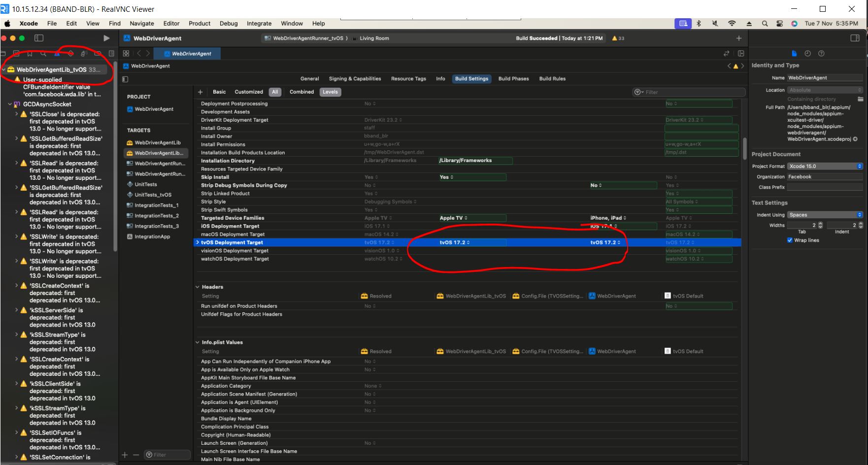Enable the Levels view toggle
This screenshot has height=465, width=868.
(330, 92)
